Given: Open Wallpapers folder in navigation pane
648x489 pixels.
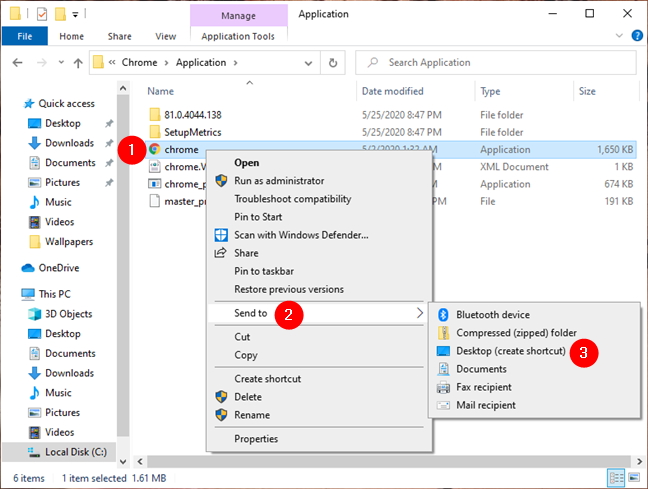Looking at the screenshot, I should pos(69,241).
